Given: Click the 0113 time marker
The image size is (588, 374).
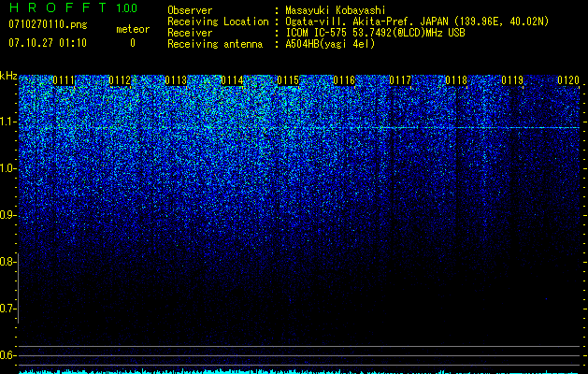Looking at the screenshot, I should click(x=176, y=80).
